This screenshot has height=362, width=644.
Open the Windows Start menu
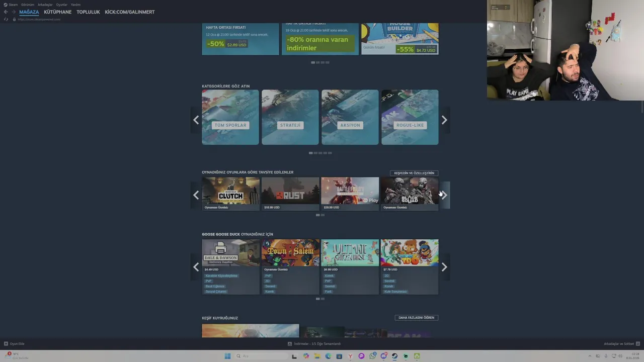(x=227, y=356)
